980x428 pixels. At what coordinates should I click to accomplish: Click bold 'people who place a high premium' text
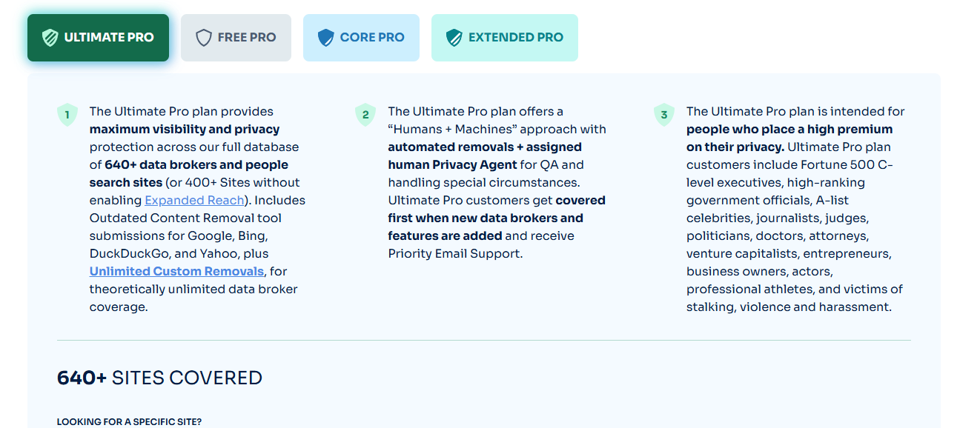point(789,129)
